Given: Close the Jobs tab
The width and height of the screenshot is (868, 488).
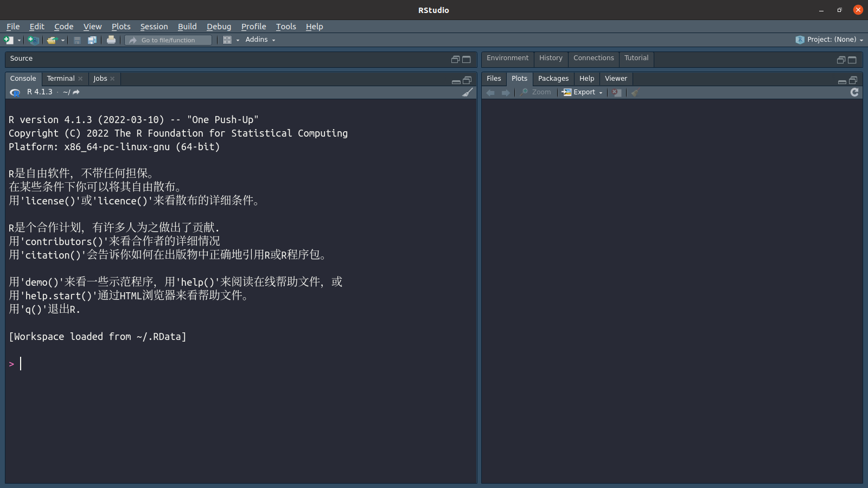Looking at the screenshot, I should pos(112,79).
